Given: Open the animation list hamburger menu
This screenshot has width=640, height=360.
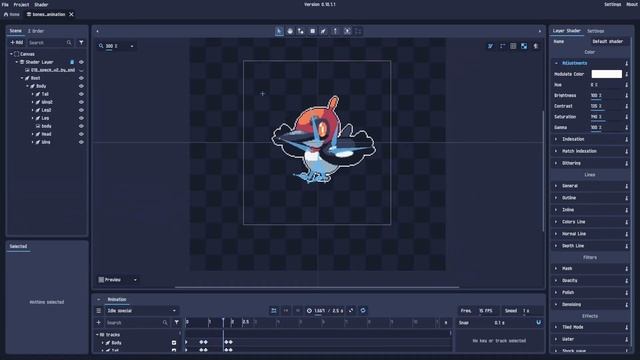Looking at the screenshot, I should 98,311.
